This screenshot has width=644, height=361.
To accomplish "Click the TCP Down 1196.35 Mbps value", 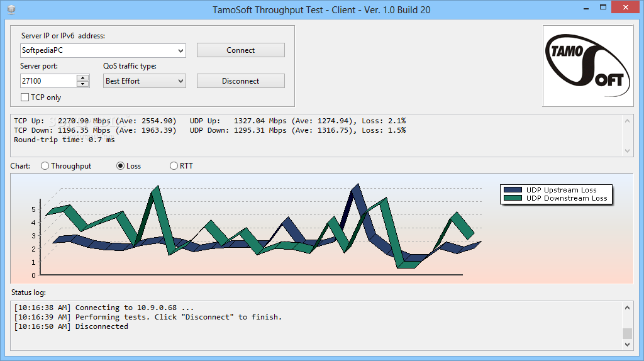I will 84,130.
